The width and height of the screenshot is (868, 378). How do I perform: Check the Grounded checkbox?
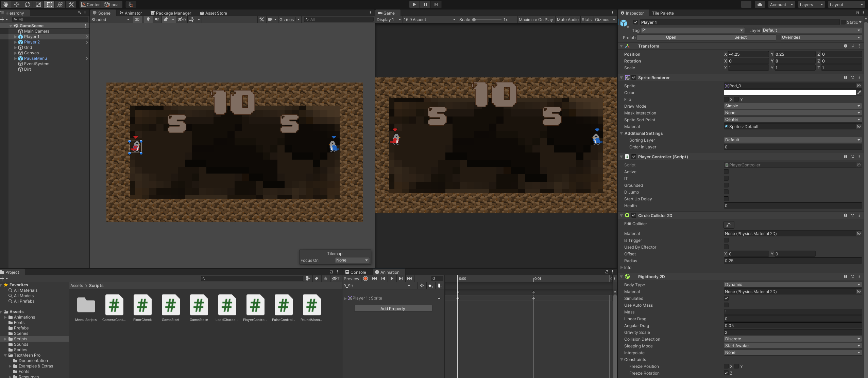pos(726,185)
